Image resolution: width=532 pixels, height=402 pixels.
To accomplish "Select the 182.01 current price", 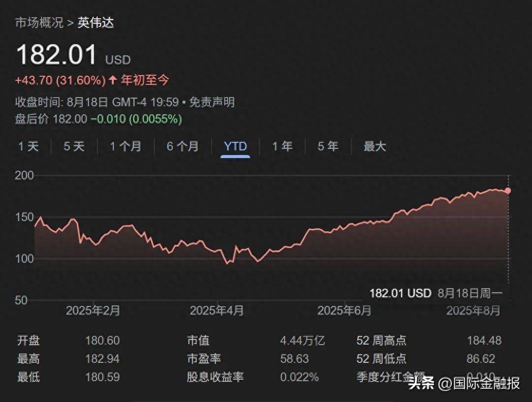I will point(57,54).
